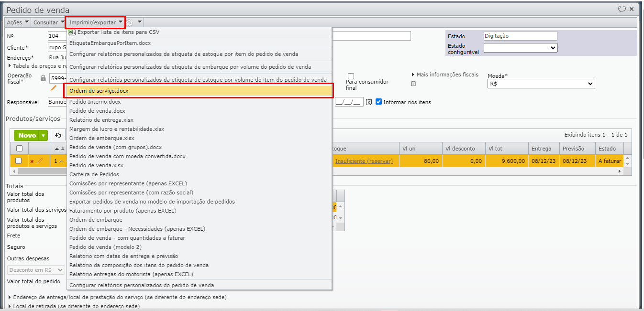The width and height of the screenshot is (644, 311).
Task: Select Pedido de venda.xlsx
Action: (x=199, y=165)
